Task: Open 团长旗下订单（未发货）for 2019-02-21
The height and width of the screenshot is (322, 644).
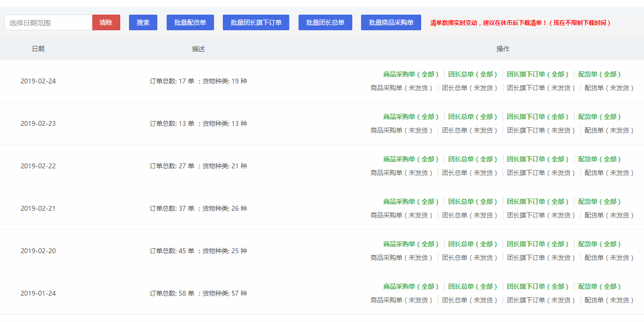Action: [x=541, y=216]
